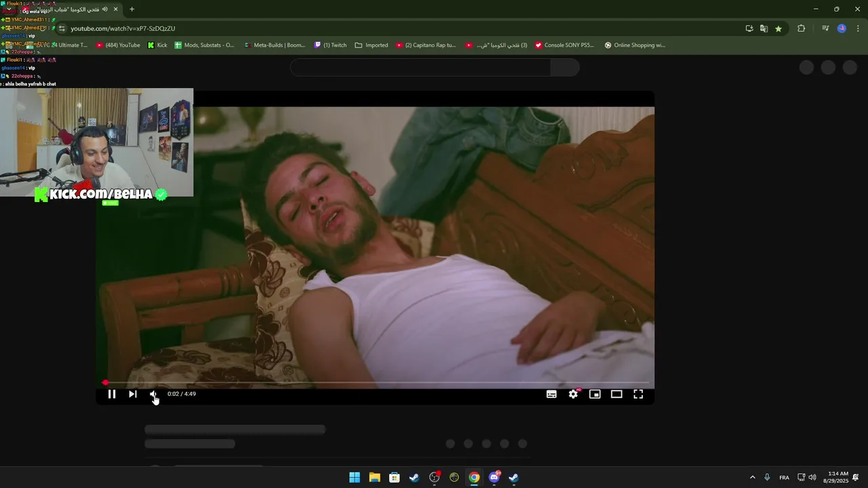The image size is (868, 488).
Task: Toggle subtitles/closed captions
Action: pyautogui.click(x=551, y=394)
